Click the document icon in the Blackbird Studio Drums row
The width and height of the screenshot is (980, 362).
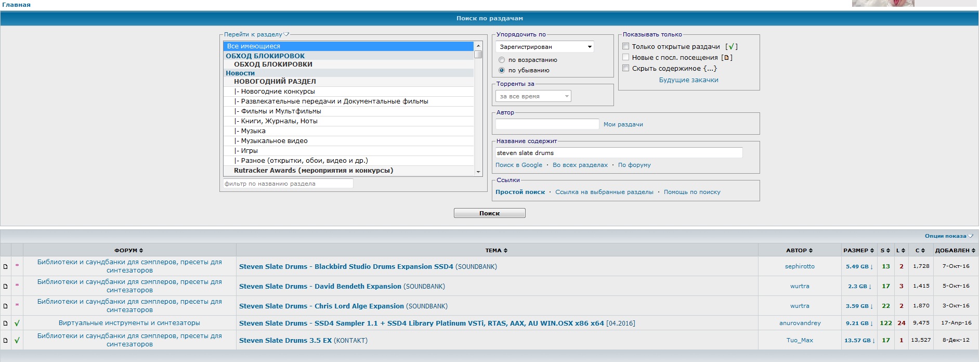pyautogui.click(x=6, y=266)
